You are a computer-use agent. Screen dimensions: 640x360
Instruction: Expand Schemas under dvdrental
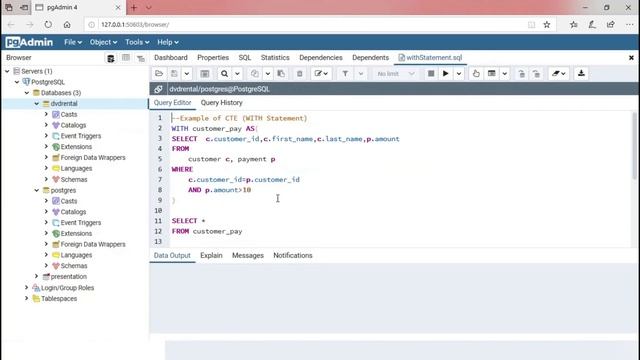coord(46,179)
